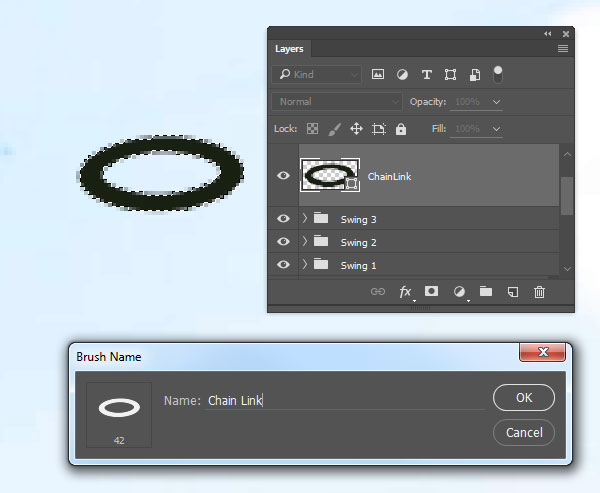Click the Swing 3 folder icon
600x493 pixels.
click(321, 218)
